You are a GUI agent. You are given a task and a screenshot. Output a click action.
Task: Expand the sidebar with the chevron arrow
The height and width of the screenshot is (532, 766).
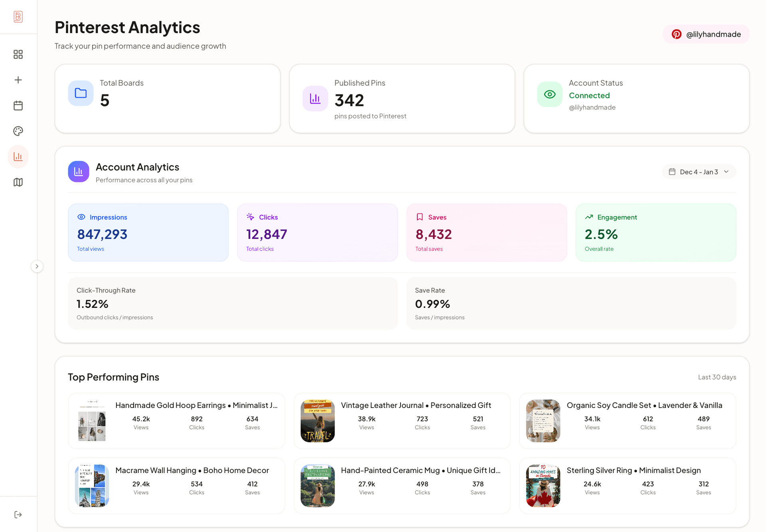(x=37, y=266)
